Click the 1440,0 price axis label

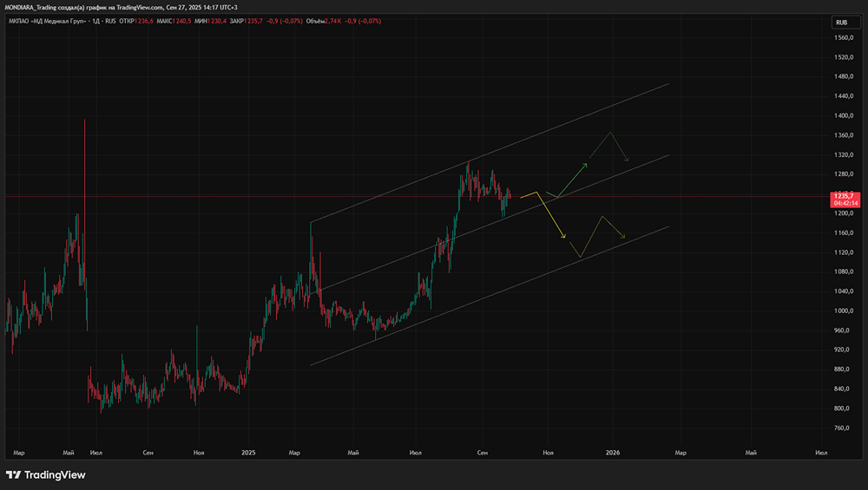(x=844, y=96)
